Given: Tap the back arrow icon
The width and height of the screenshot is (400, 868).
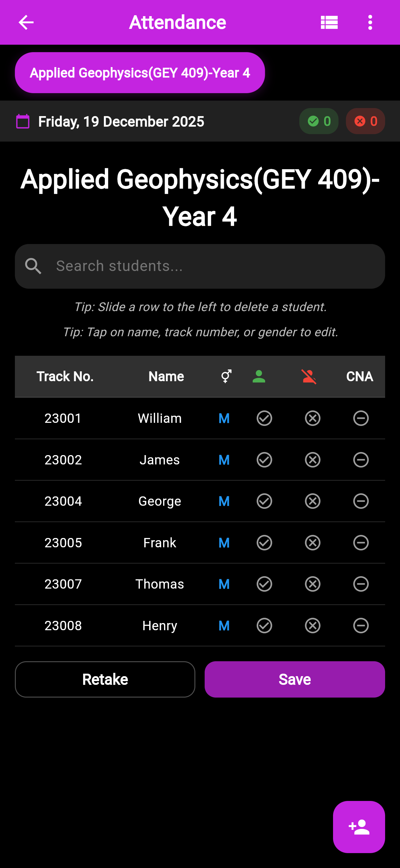Looking at the screenshot, I should point(26,23).
